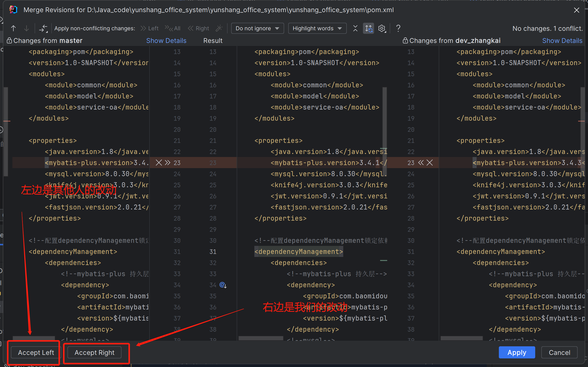
Task: Open the help question mark
Action: [398, 28]
